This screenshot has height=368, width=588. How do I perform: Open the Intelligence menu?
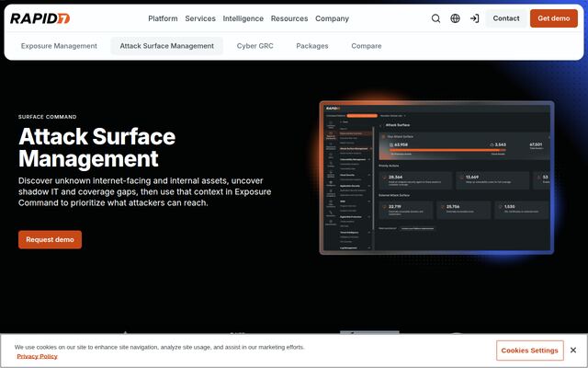coord(243,18)
